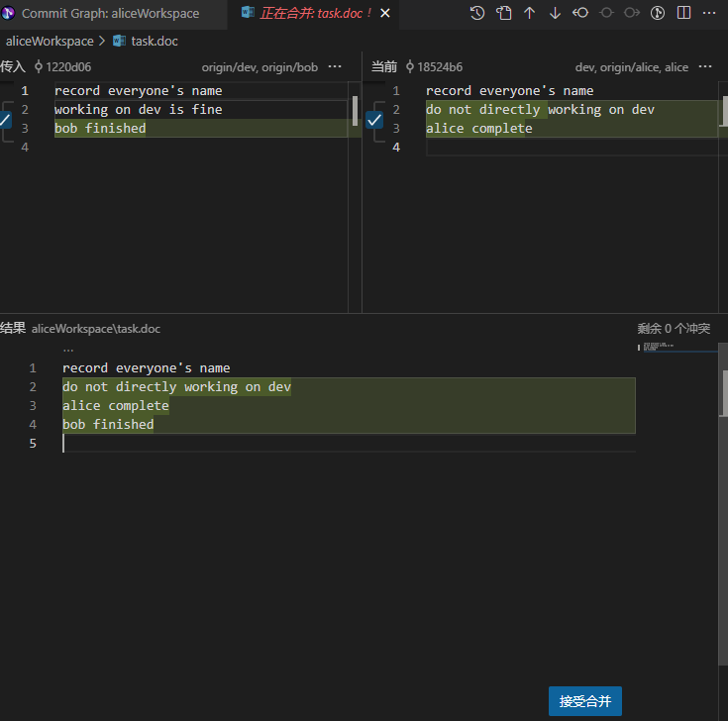Viewport: 728px width, 721px height.
Task: Open the file history clock icon
Action: [x=477, y=13]
